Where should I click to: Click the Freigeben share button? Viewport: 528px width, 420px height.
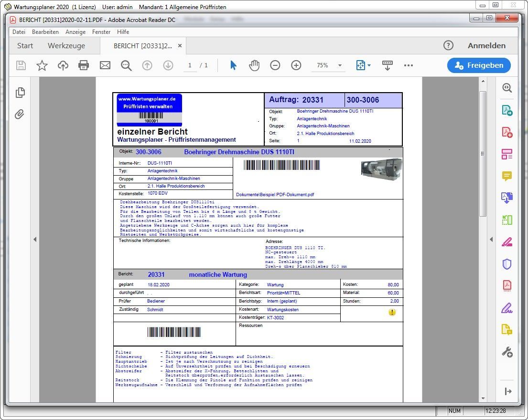[x=479, y=65]
